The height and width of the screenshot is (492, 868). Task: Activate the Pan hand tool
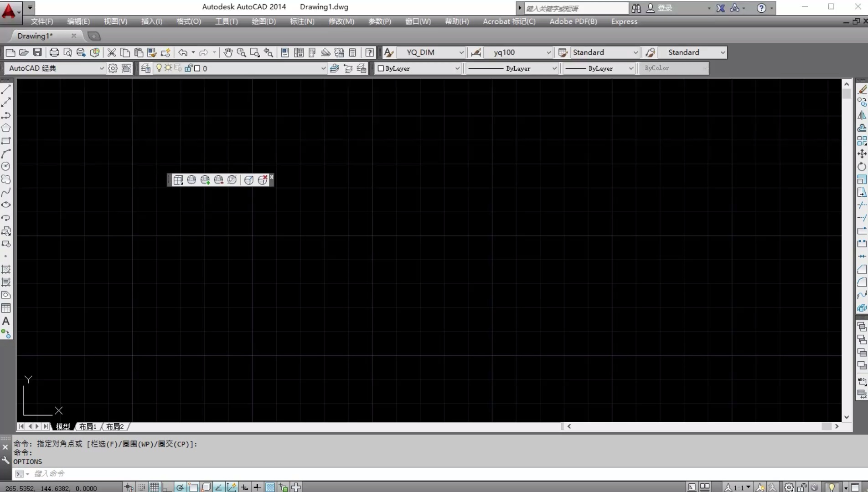[x=228, y=52]
